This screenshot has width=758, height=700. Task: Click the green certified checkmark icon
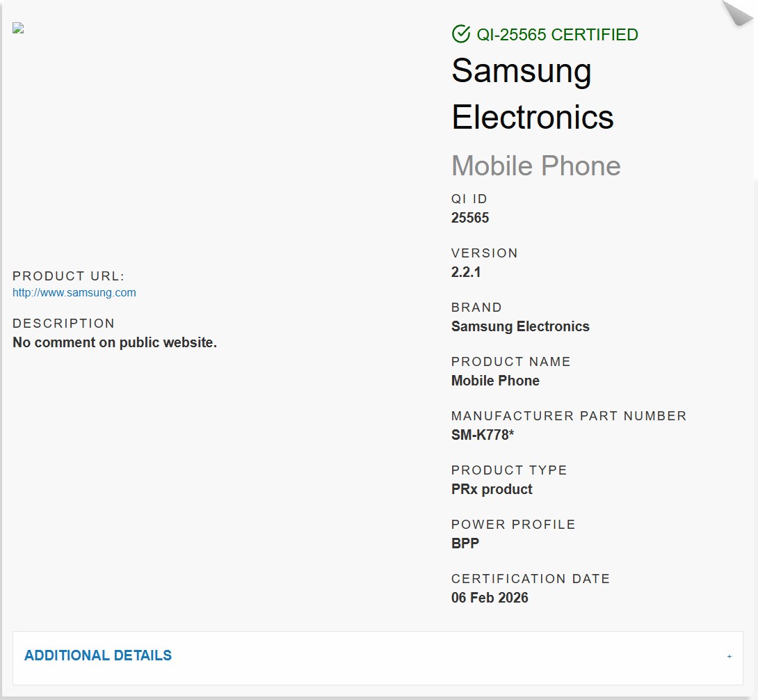tap(460, 34)
